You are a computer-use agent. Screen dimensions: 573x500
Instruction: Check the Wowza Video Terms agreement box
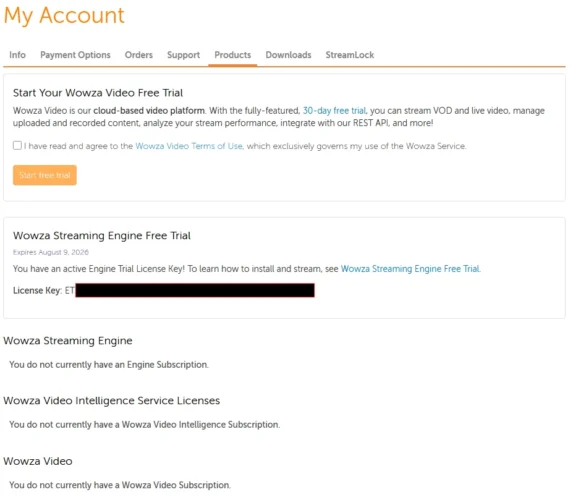(x=17, y=145)
